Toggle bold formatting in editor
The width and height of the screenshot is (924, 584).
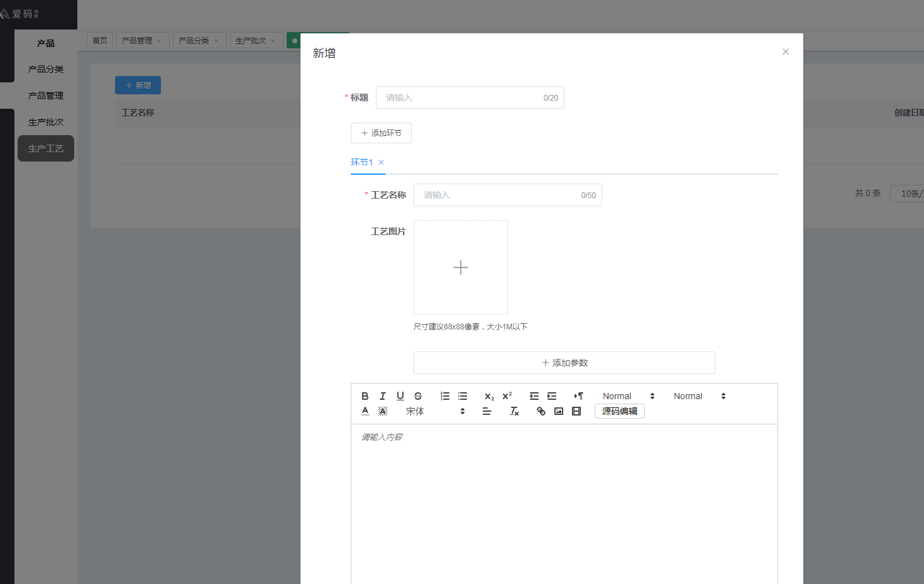click(365, 396)
